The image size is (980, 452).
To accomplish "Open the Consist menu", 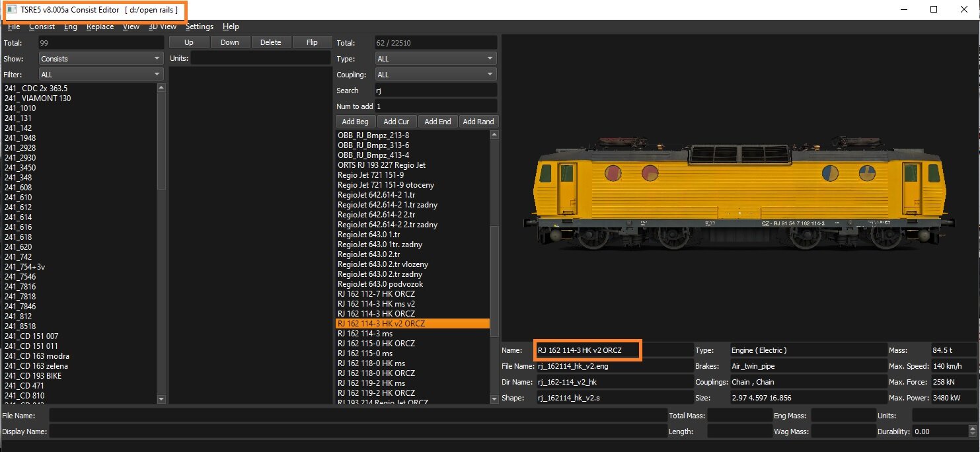I will (42, 26).
